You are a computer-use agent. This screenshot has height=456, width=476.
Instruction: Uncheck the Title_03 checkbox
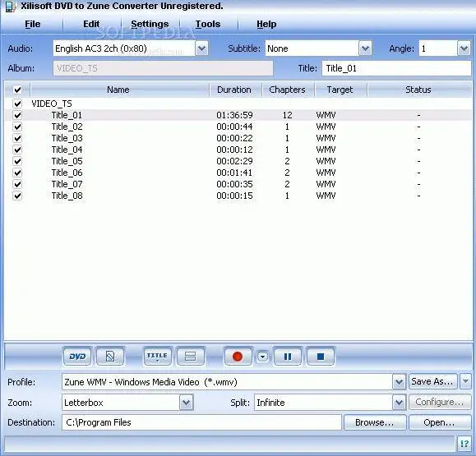[x=17, y=138]
